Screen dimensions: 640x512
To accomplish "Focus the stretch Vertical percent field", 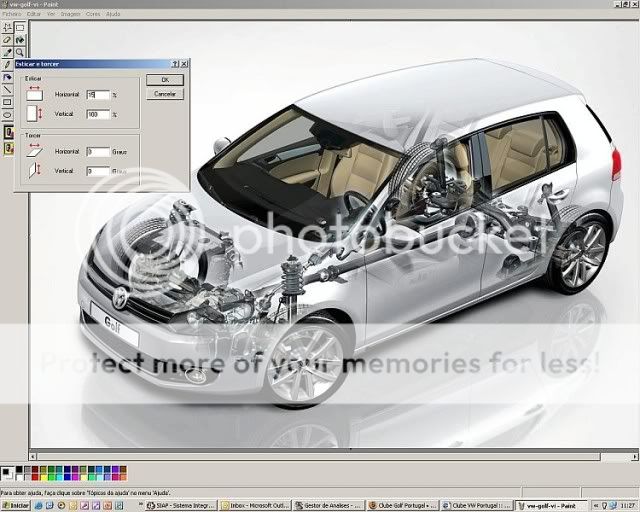I will tap(98, 114).
